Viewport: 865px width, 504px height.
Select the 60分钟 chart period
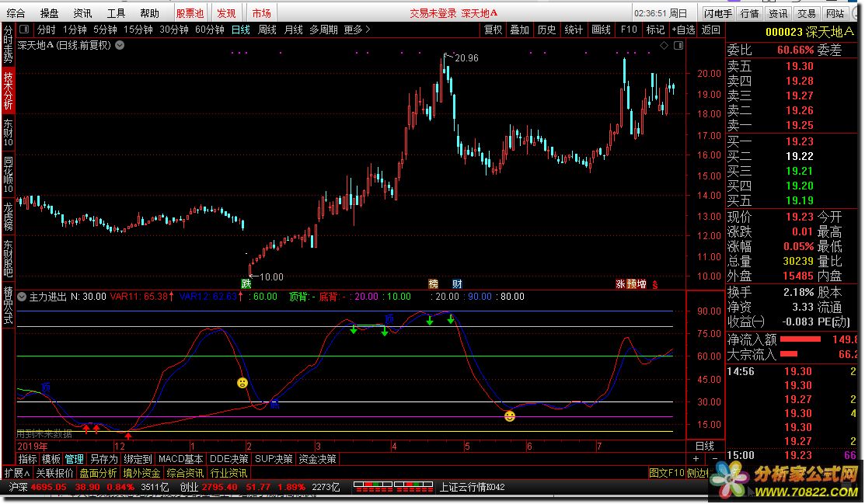click(210, 30)
